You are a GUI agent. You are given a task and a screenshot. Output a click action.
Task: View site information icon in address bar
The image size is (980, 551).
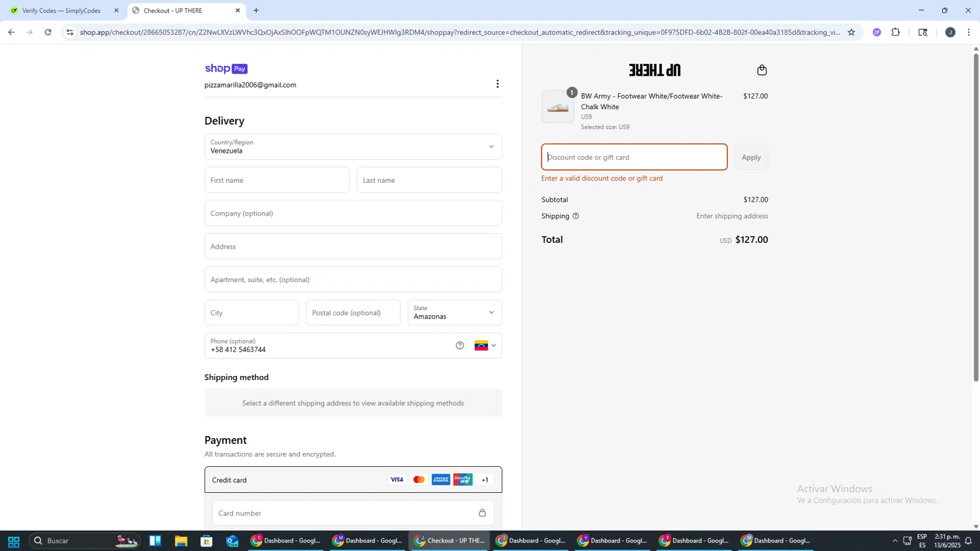click(70, 32)
